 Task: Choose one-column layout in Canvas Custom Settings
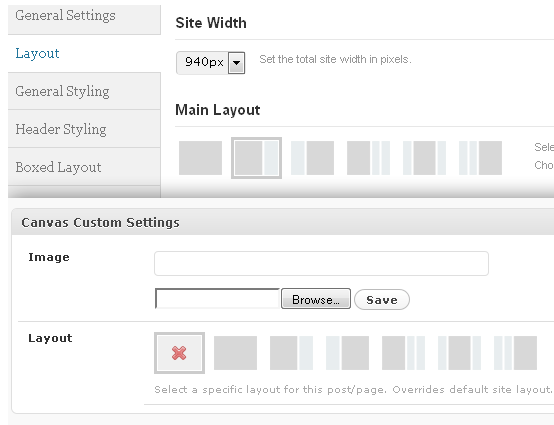(x=235, y=353)
